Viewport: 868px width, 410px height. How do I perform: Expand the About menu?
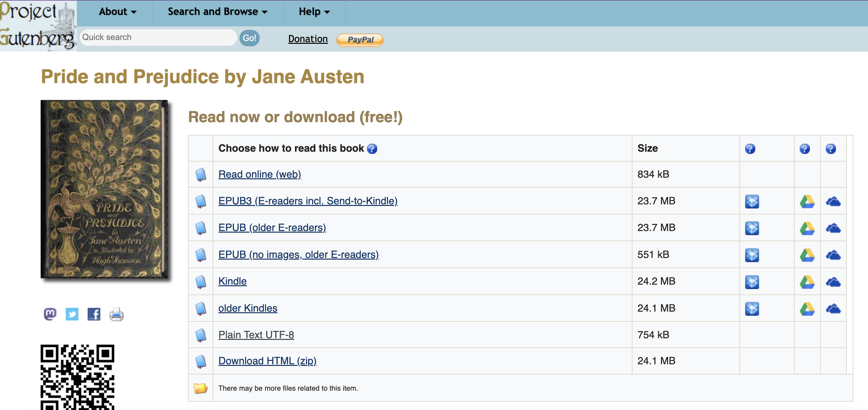pyautogui.click(x=117, y=12)
